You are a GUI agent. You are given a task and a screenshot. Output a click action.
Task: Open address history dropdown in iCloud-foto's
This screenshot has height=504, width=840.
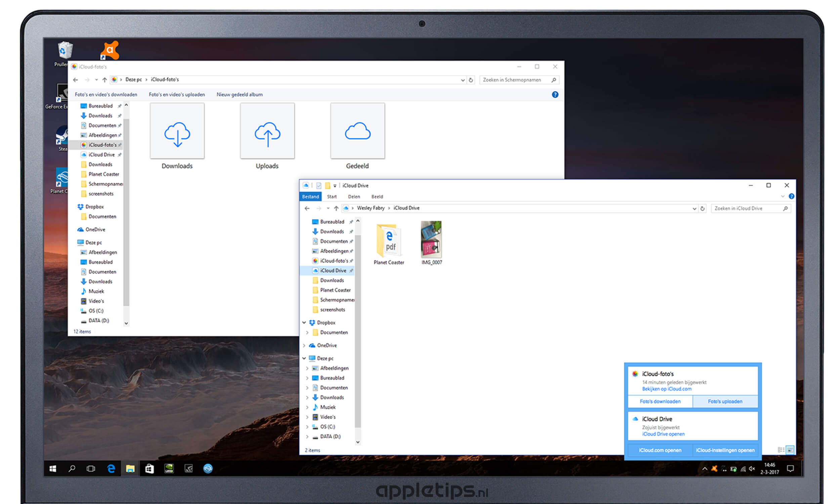tap(463, 80)
